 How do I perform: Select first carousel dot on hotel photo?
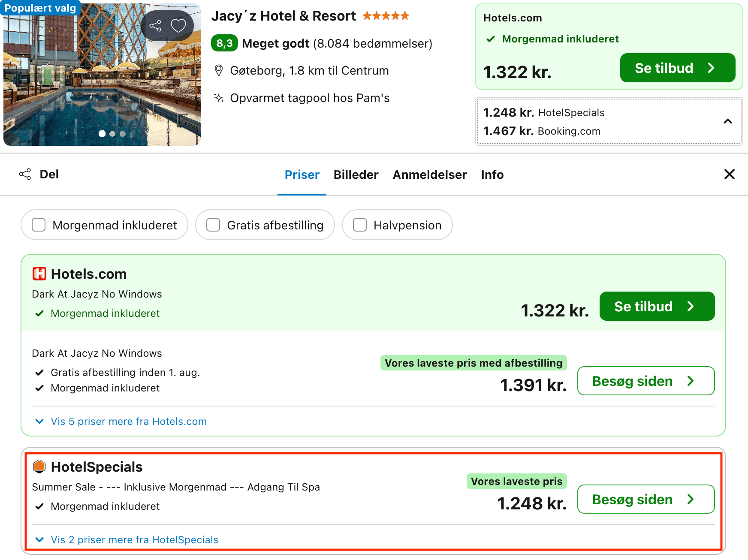tap(102, 134)
